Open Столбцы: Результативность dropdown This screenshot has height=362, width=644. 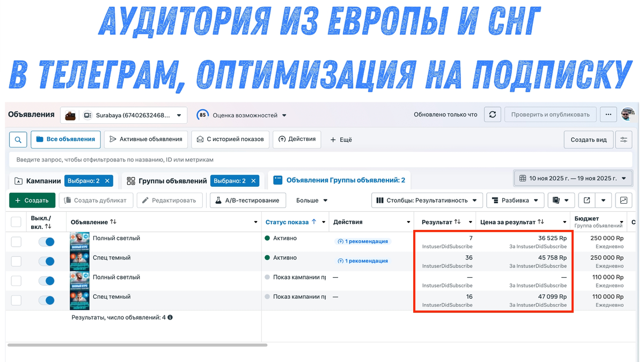[427, 201]
